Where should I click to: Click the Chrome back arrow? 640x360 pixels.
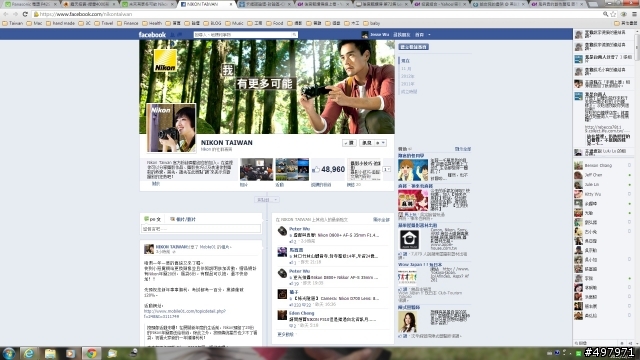pos(6,14)
